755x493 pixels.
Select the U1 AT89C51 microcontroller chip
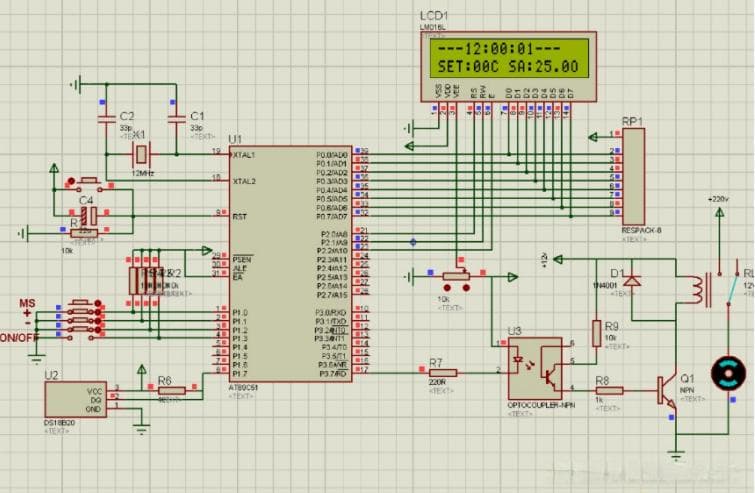point(290,264)
